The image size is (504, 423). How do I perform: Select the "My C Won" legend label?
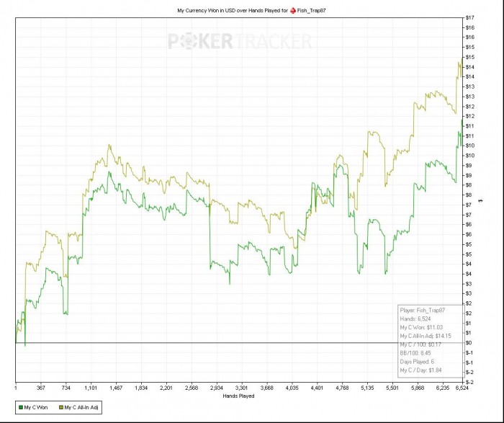coord(36,408)
